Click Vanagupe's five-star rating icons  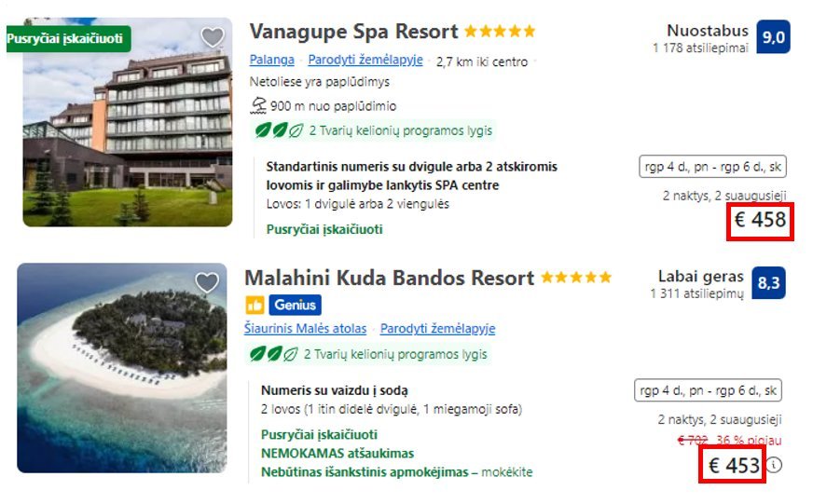click(500, 32)
